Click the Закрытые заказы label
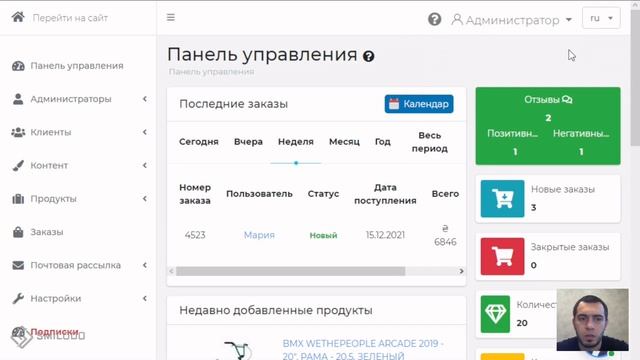Screen dimensions: 640x360 (x=570, y=247)
